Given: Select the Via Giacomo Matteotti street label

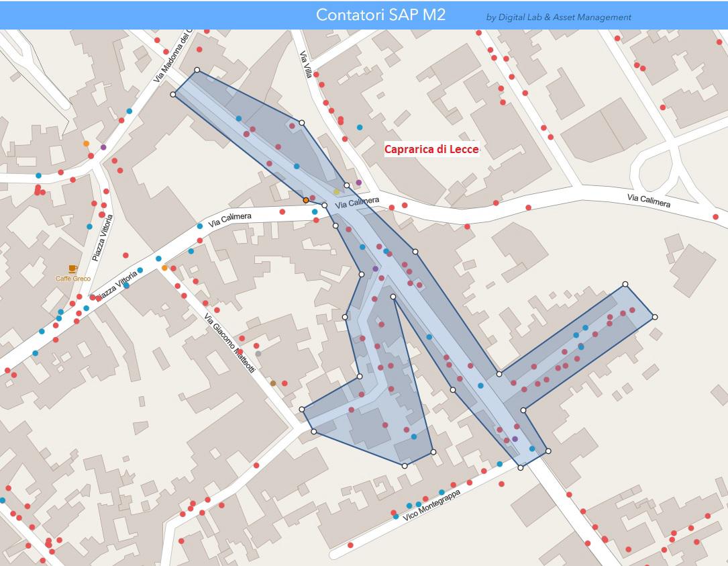Looking at the screenshot, I should click(230, 344).
